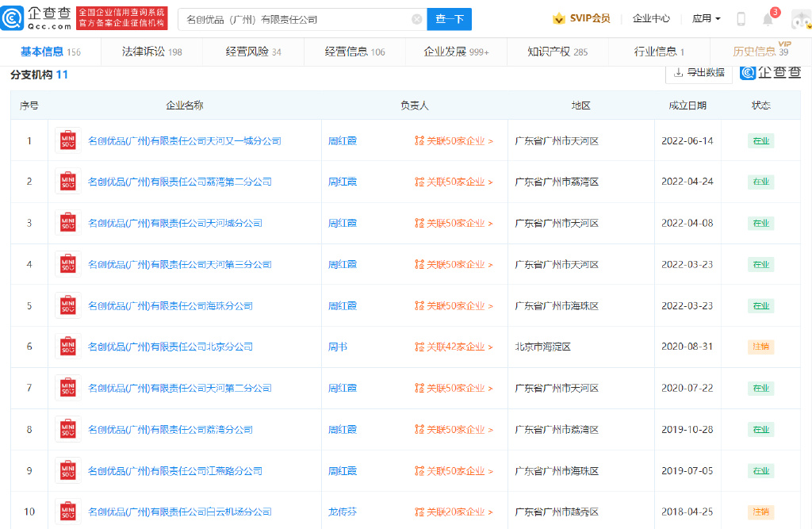Open the notifications bell with badge 3
Image resolution: width=812 pixels, height=529 pixels.
point(767,18)
